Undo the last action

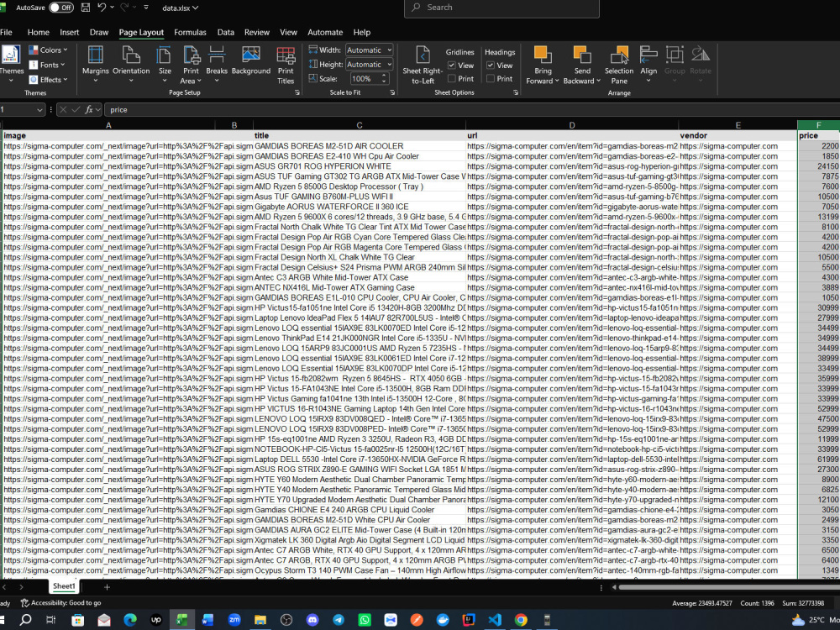102,8
